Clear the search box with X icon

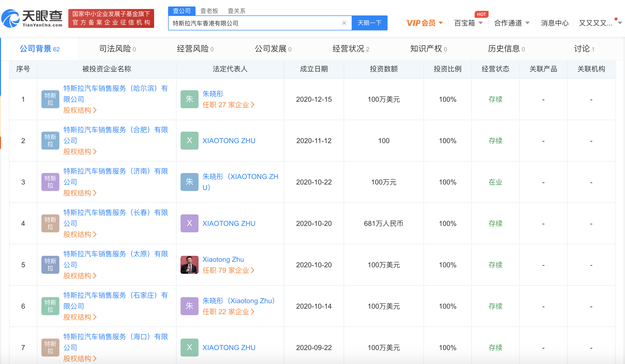click(344, 23)
